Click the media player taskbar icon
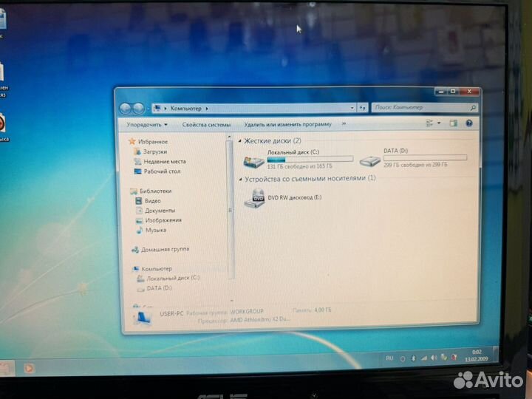 coord(29,367)
